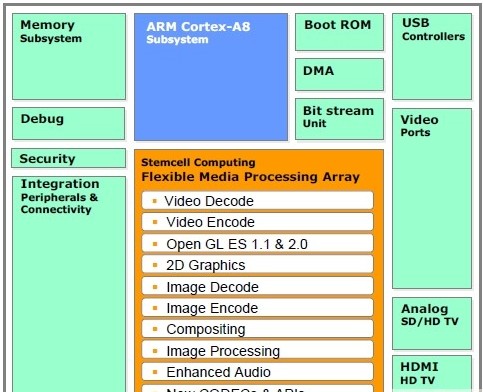
Task: Select the Enhanced Audio item
Action: (x=257, y=372)
